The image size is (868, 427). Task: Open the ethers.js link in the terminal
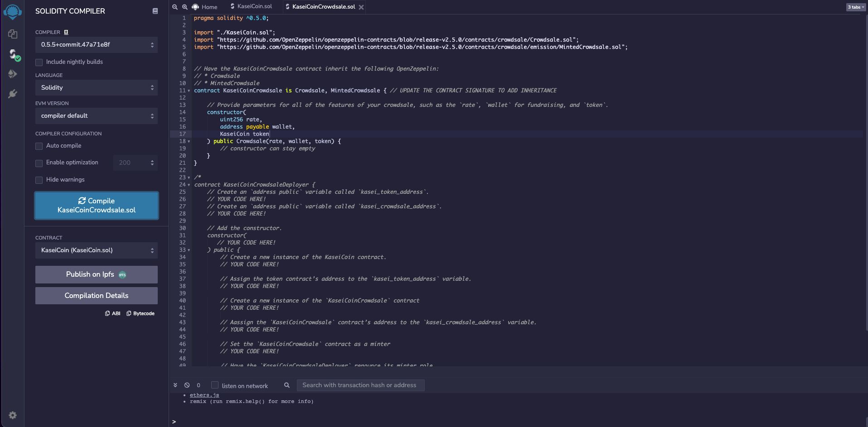click(204, 394)
